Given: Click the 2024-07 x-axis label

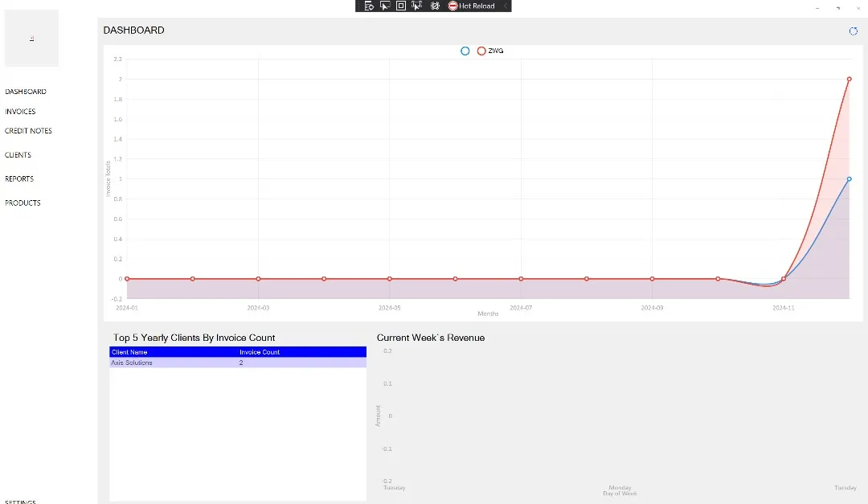Looking at the screenshot, I should 521,308.
